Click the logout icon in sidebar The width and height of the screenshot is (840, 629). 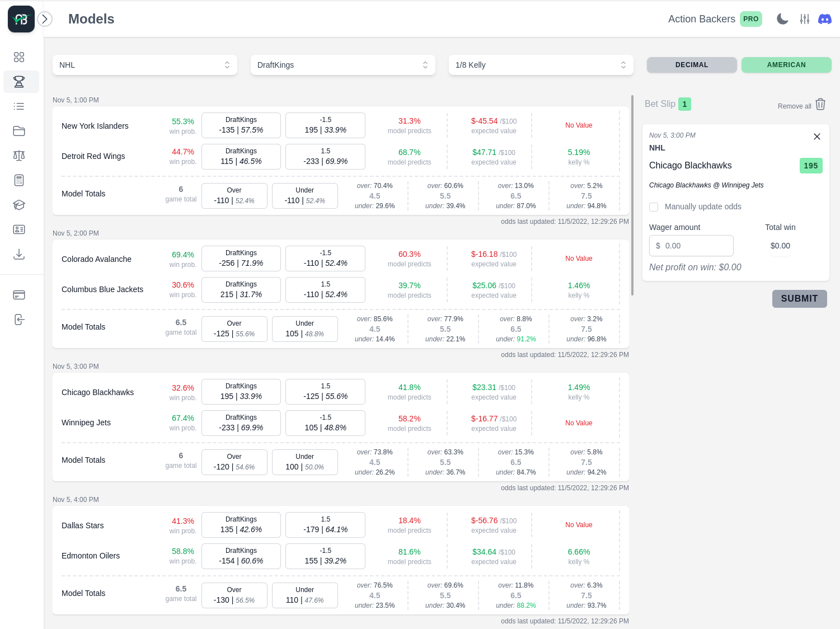pyautogui.click(x=19, y=320)
